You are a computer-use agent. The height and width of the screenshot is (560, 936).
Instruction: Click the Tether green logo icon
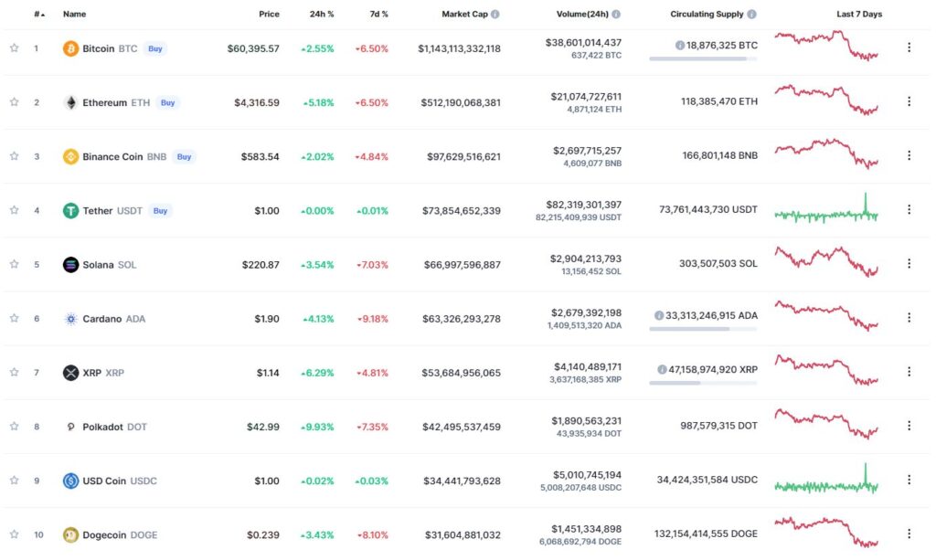click(x=70, y=210)
